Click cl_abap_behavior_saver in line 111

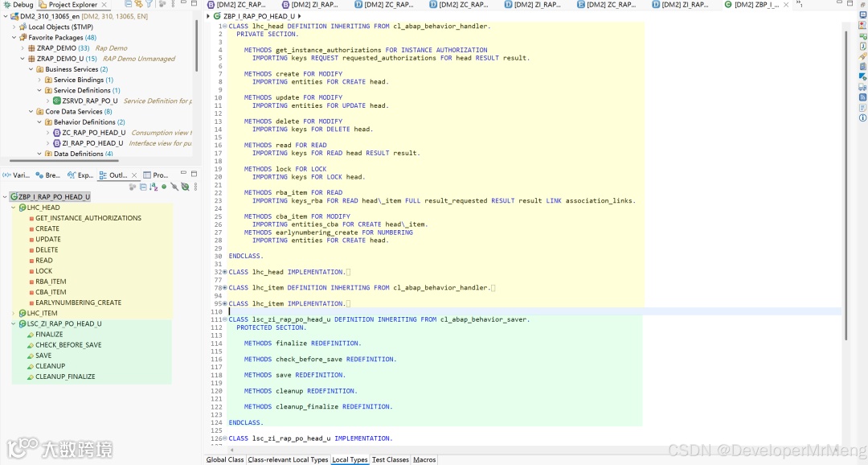(x=485, y=320)
